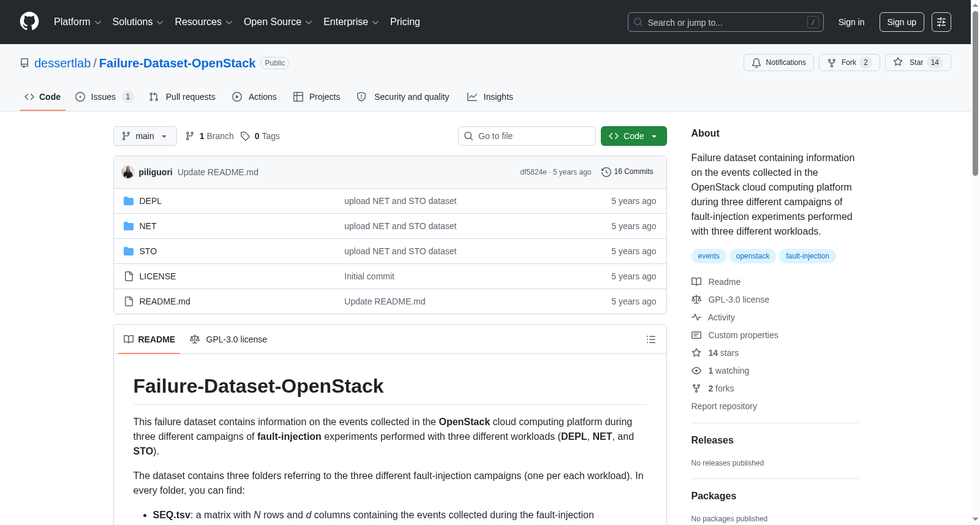The image size is (980, 525).
Task: Expand the Enterprise menu
Action: [351, 22]
